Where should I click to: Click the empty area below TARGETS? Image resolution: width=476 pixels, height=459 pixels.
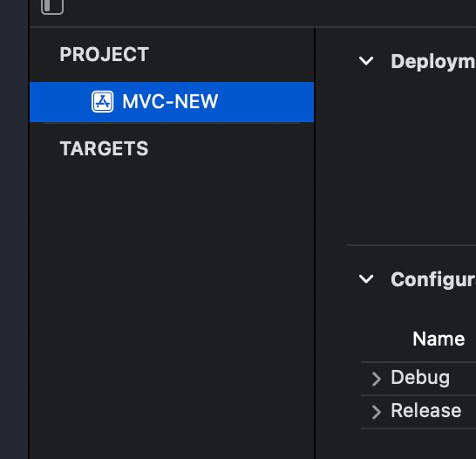[x=172, y=304]
